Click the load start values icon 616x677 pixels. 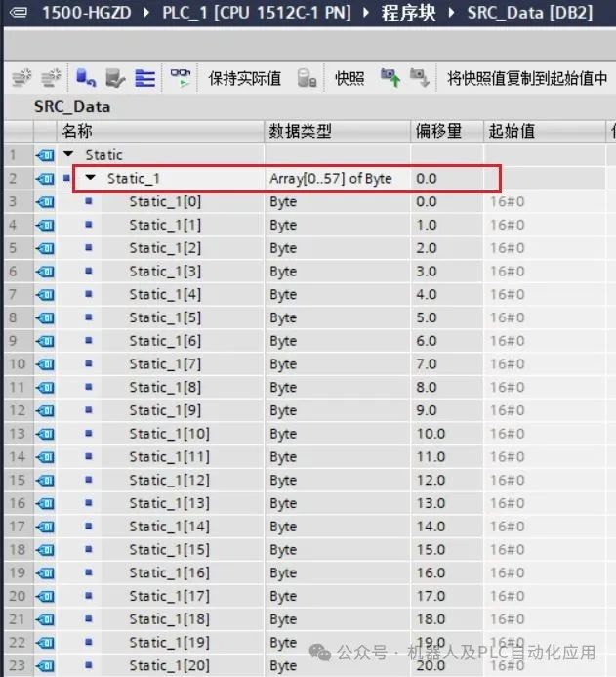(x=115, y=78)
